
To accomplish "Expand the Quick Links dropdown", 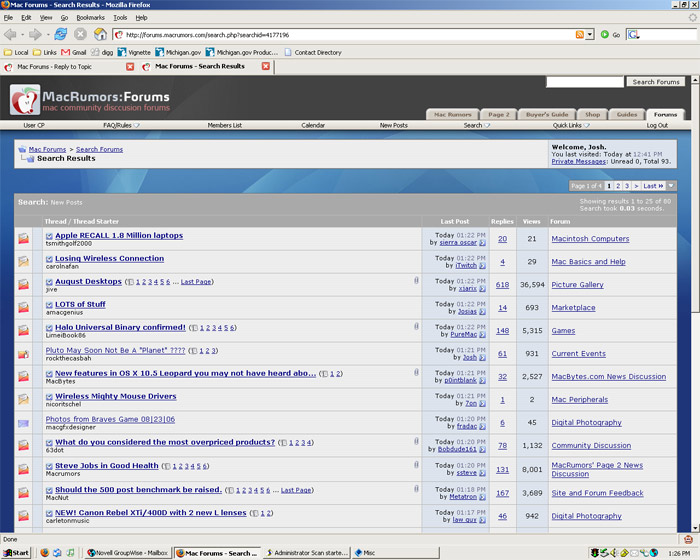I will tap(587, 125).
